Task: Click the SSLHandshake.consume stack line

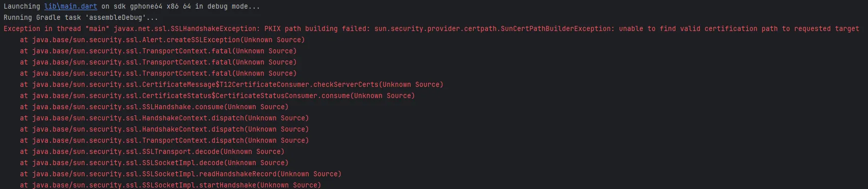Action: pyautogui.click(x=154, y=107)
